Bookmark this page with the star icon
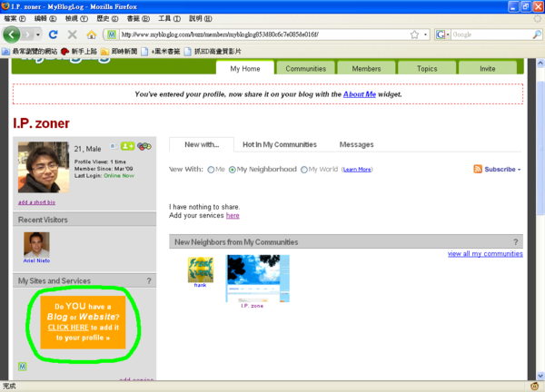545x392 pixels. tap(414, 34)
